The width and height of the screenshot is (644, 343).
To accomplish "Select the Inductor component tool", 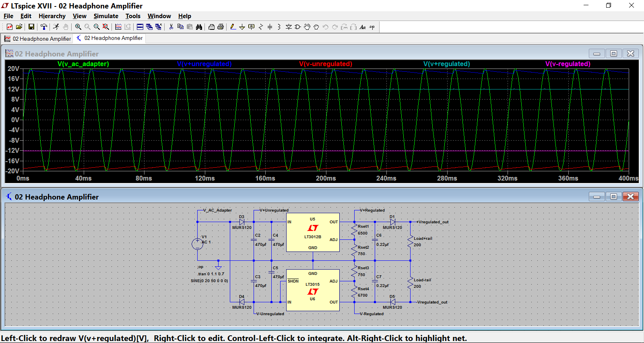I will [279, 27].
